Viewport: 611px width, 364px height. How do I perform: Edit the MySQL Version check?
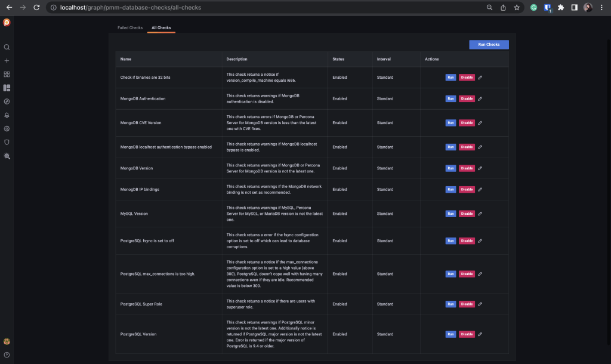click(x=480, y=214)
